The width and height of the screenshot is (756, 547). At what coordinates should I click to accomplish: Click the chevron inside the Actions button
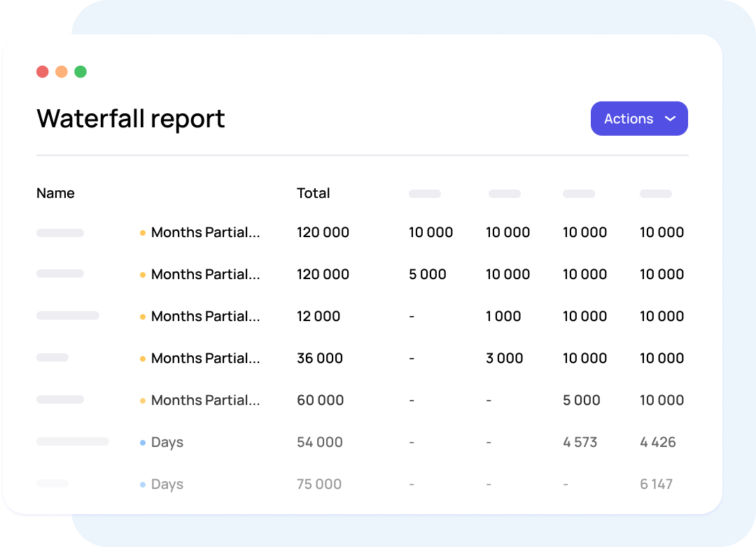[x=670, y=119]
